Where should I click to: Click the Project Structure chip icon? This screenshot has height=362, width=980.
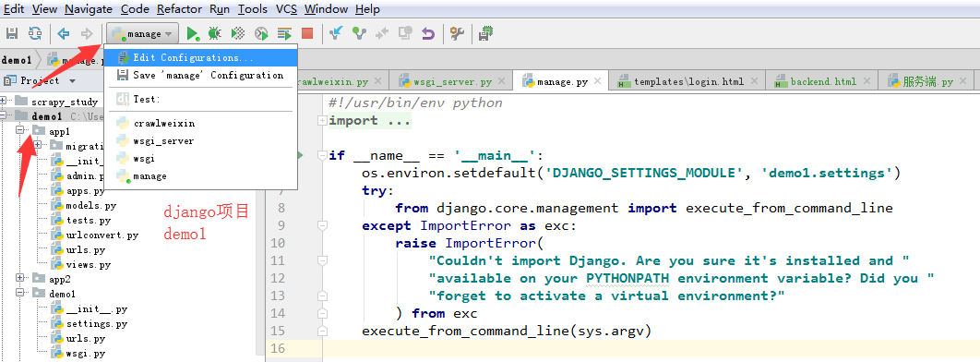(x=485, y=34)
